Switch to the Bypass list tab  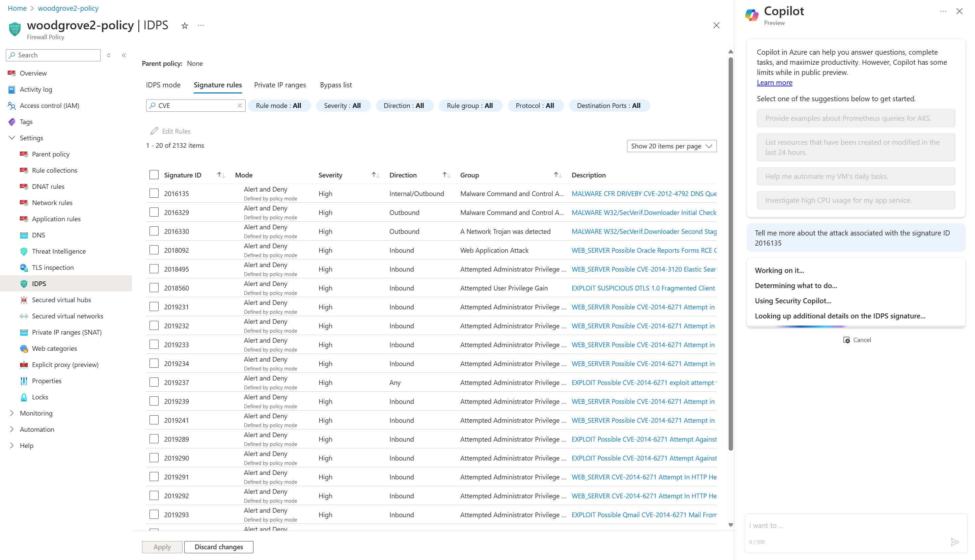pyautogui.click(x=335, y=85)
